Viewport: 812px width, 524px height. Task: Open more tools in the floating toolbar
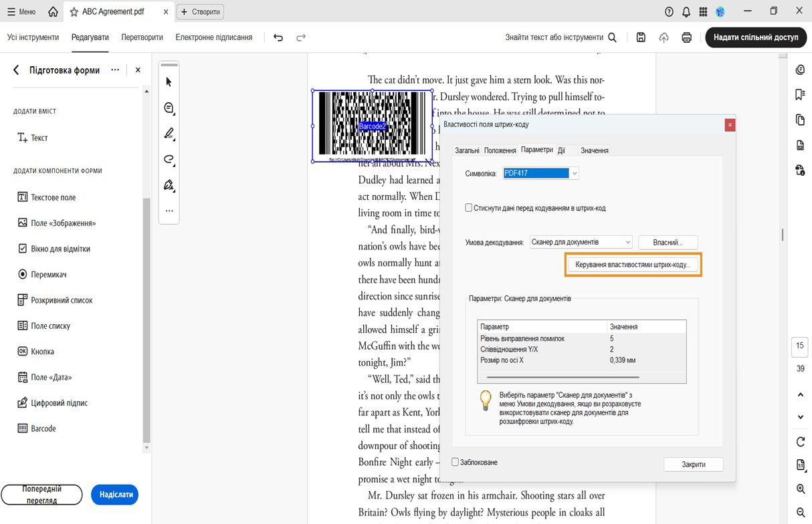point(169,211)
